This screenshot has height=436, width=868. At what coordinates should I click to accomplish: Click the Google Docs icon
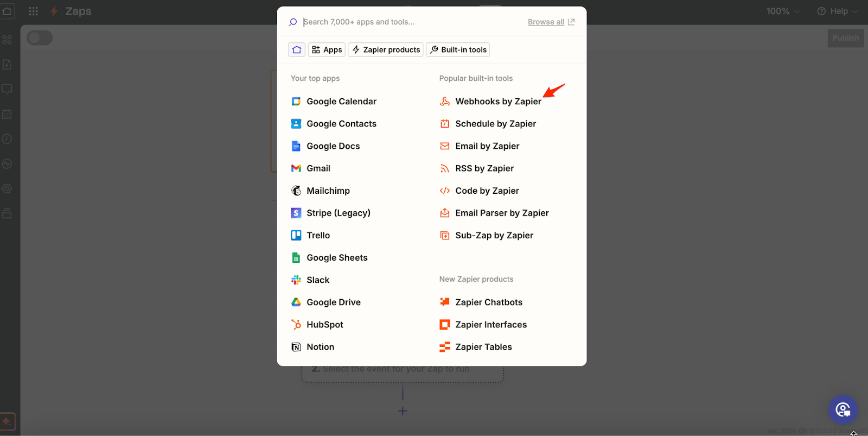296,146
